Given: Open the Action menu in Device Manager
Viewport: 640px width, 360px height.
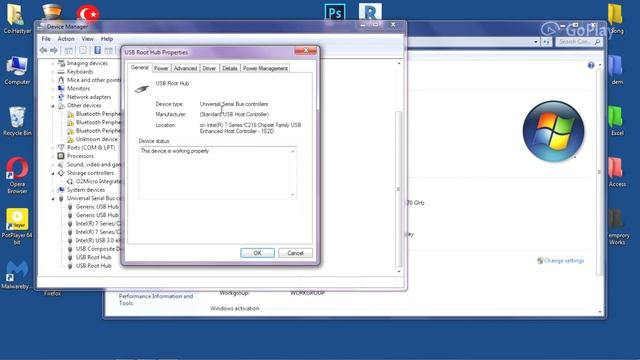Looking at the screenshot, I should point(66,39).
